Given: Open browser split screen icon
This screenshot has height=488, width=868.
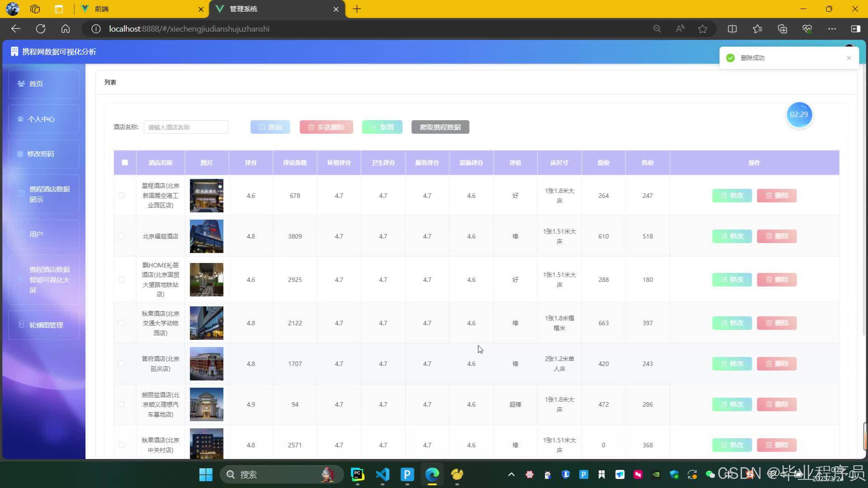Looking at the screenshot, I should click(x=732, y=29).
